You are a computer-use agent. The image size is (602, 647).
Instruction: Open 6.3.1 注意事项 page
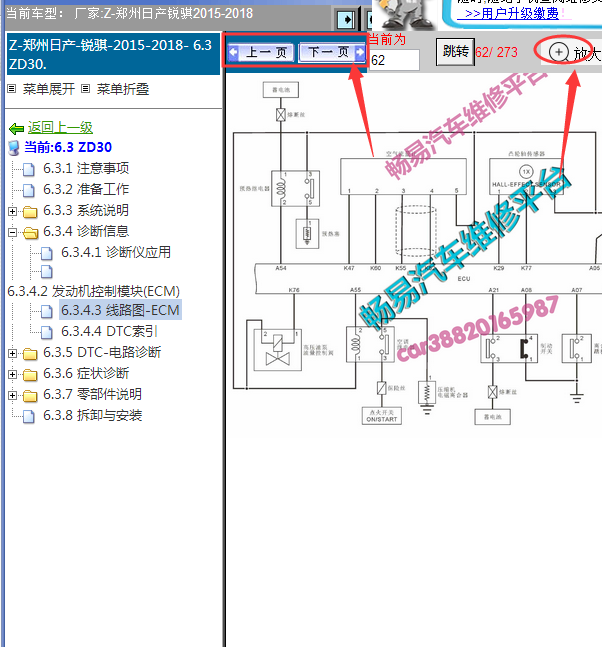86,168
